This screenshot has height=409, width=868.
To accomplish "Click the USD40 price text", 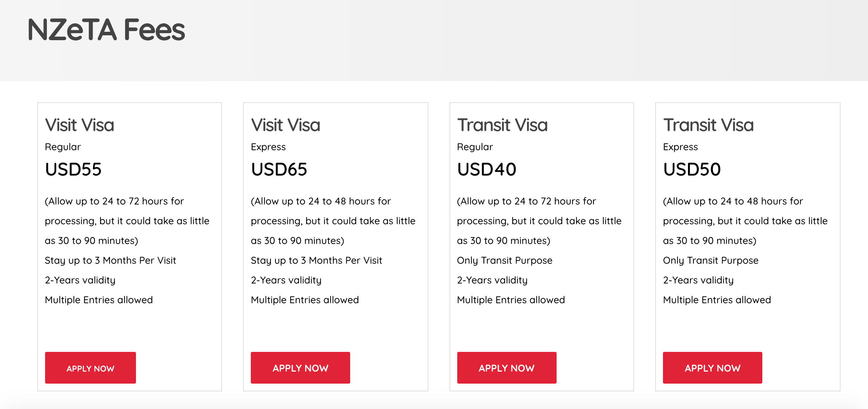I will tap(486, 169).
